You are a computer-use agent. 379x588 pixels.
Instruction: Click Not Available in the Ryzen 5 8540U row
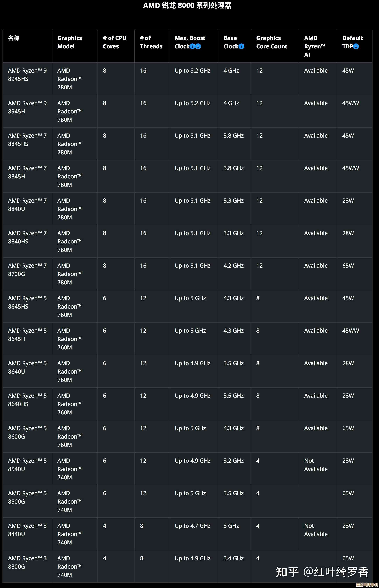click(x=316, y=465)
